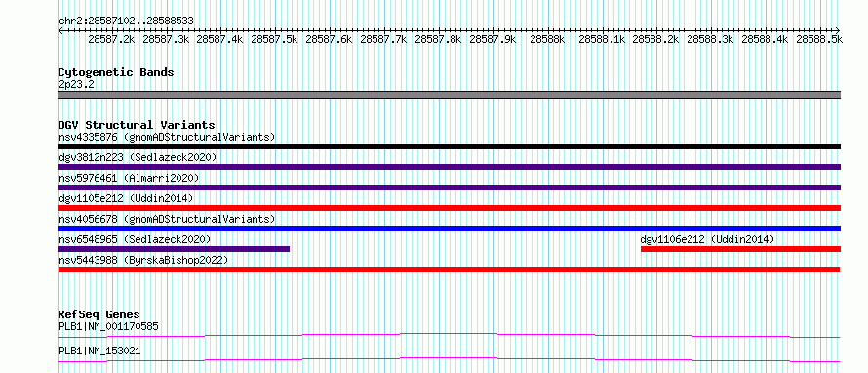This screenshot has height=373, width=868.
Task: Click ruler tick label 28587.6k
Action: pos(329,39)
